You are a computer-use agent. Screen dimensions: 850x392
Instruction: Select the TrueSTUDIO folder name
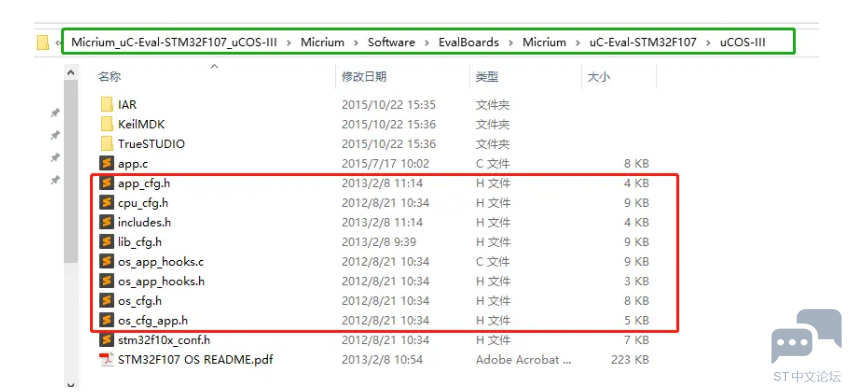pos(151,144)
